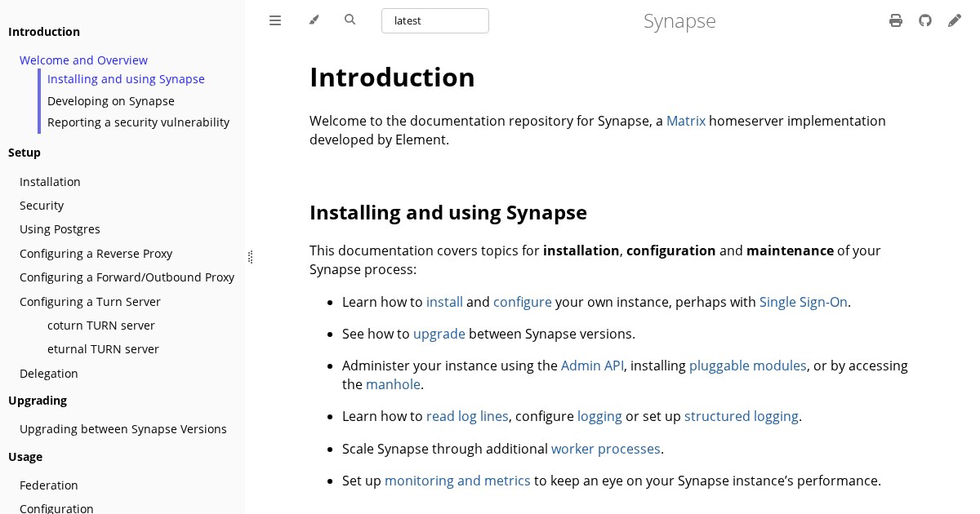Open the theme picker paintbrush icon
This screenshot has width=980, height=514.
(x=314, y=20)
